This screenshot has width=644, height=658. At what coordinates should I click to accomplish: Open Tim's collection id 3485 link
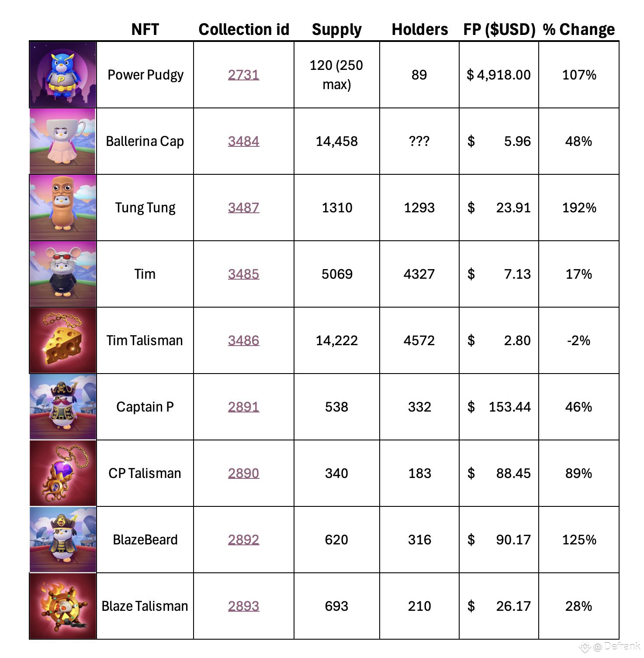tap(243, 274)
